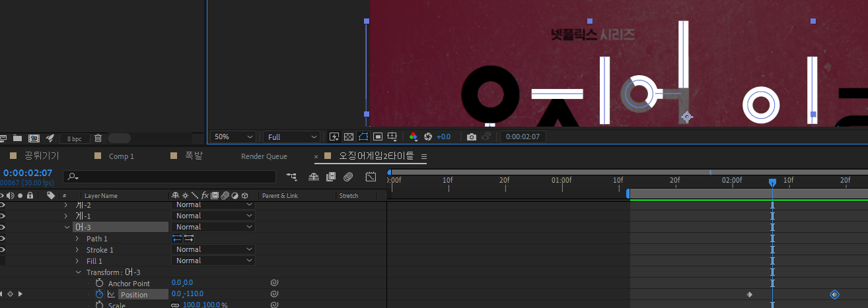Expand the Fill 1 property group
The height and width of the screenshot is (308, 868).
point(77,261)
